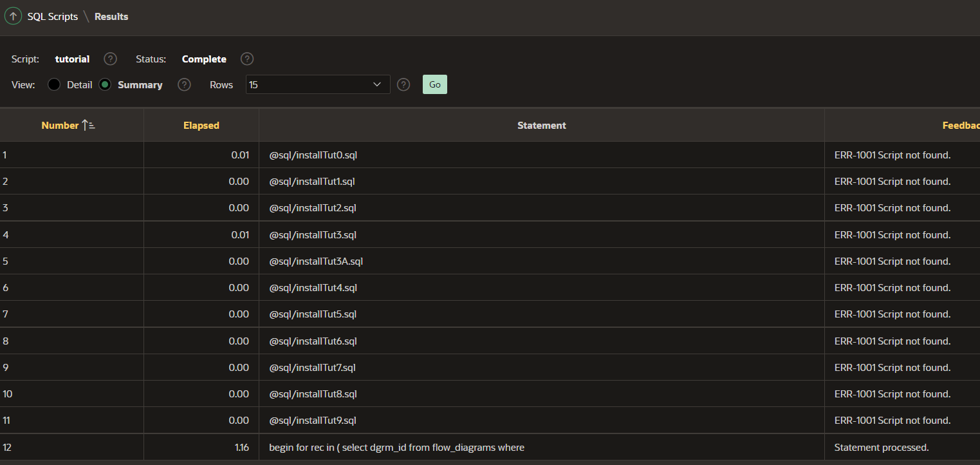The height and width of the screenshot is (465, 980).
Task: Open help icon next to Status Complete
Action: 247,59
